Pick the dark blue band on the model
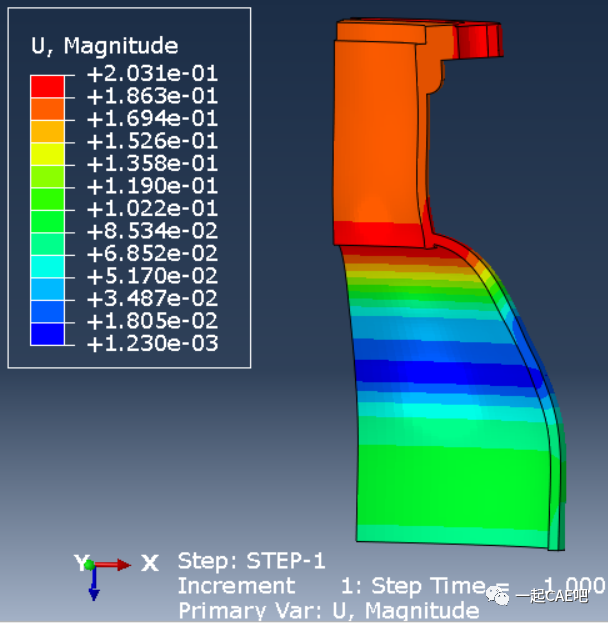The height and width of the screenshot is (623, 608). click(x=450, y=372)
